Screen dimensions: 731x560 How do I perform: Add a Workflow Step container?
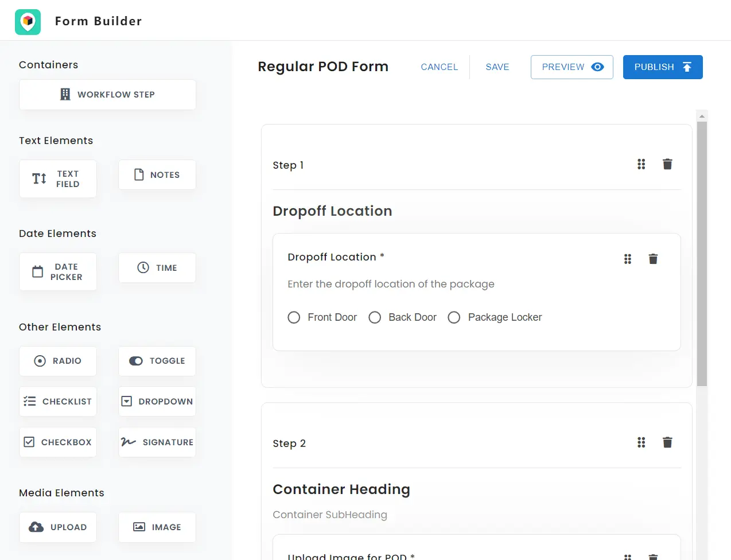[107, 94]
